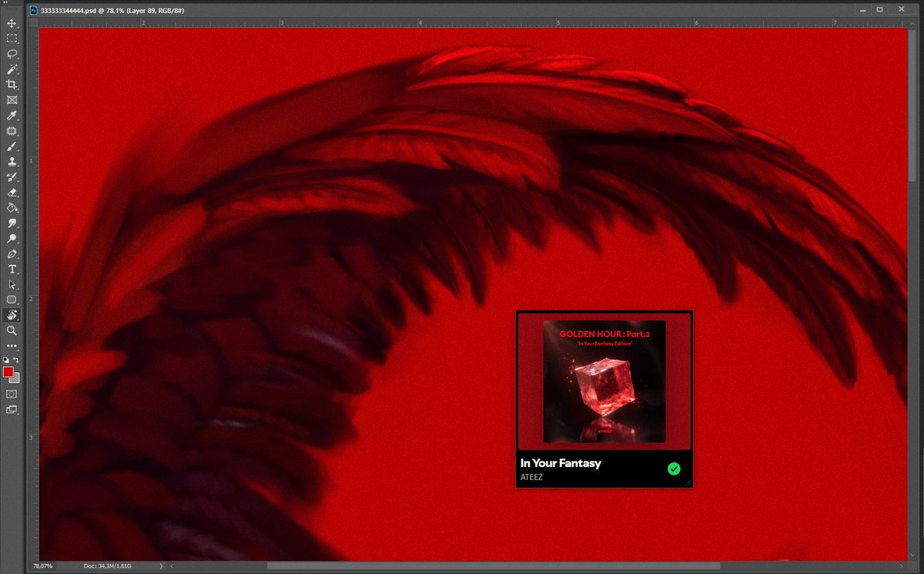Click the mini player resize grip corner
Image resolution: width=924 pixels, height=574 pixels.
coord(688,483)
